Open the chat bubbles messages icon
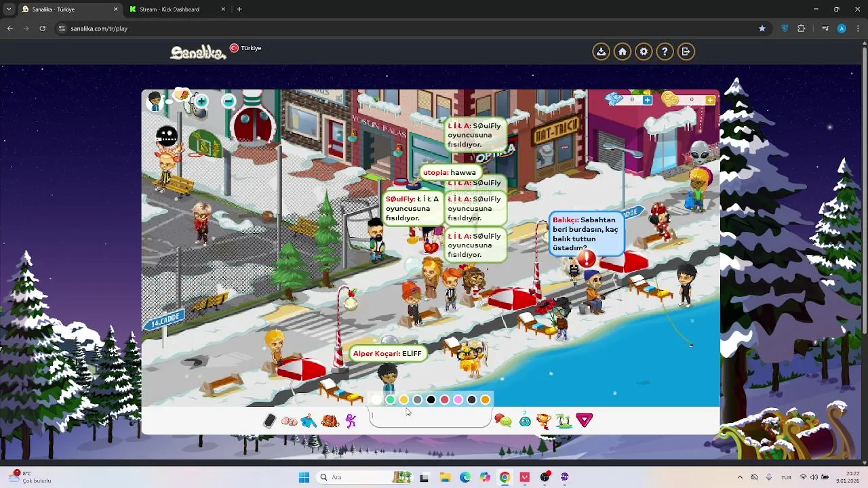The width and height of the screenshot is (868, 488). (x=503, y=421)
